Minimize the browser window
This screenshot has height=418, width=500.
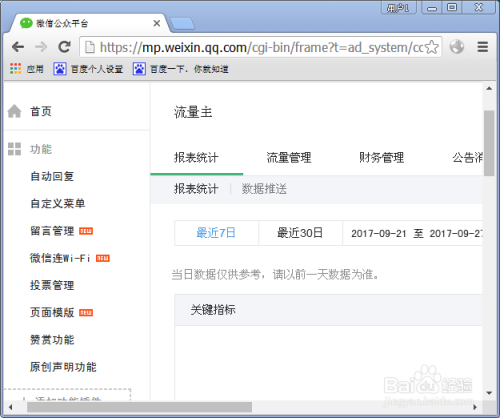[432, 8]
